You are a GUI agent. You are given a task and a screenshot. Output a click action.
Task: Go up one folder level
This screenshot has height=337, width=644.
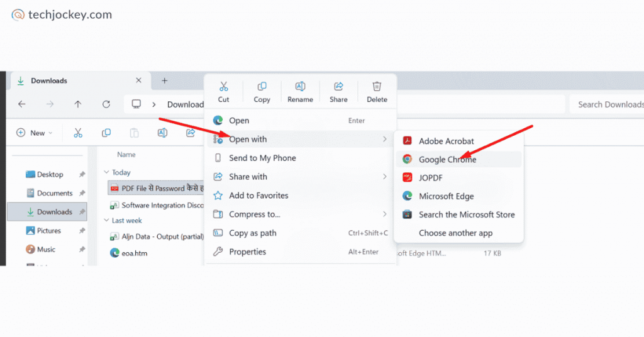77,104
